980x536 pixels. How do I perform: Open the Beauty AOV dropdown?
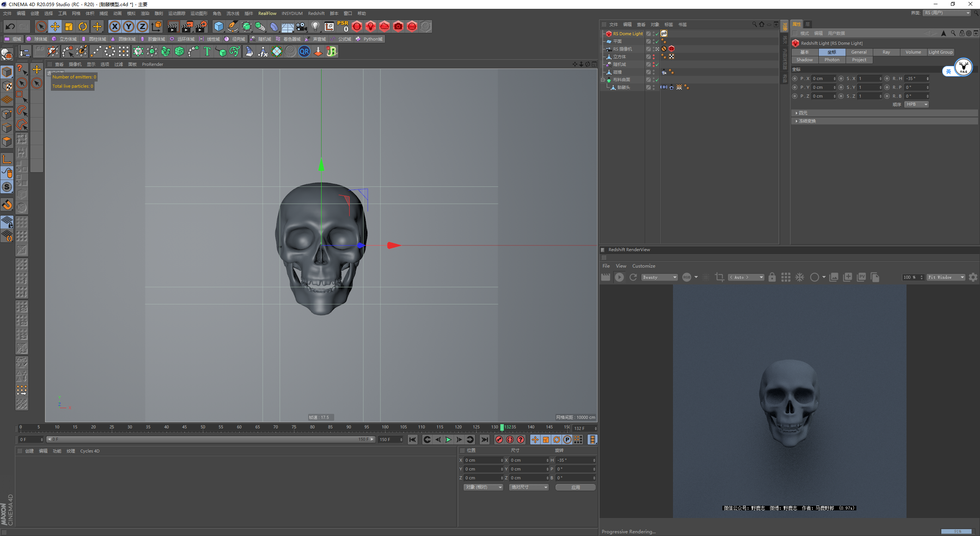click(659, 277)
